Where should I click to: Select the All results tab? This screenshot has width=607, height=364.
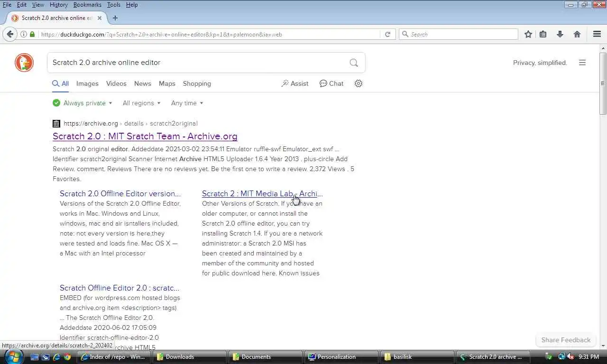point(61,83)
